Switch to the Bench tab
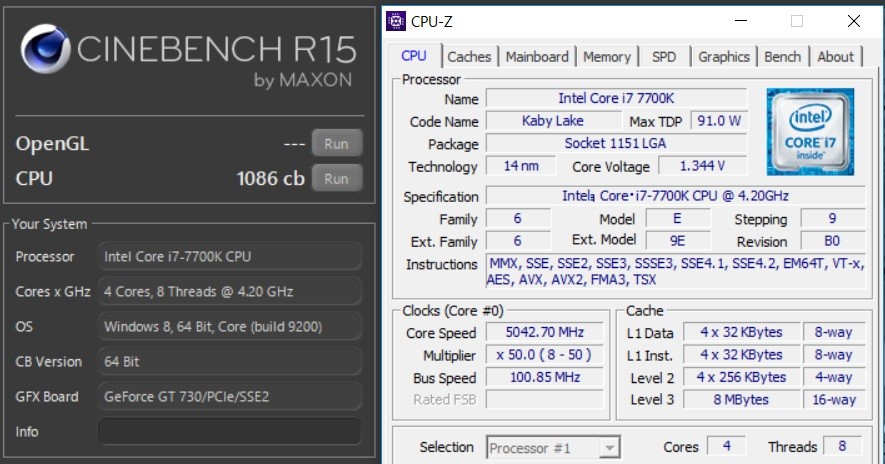885x464 pixels. coord(782,56)
